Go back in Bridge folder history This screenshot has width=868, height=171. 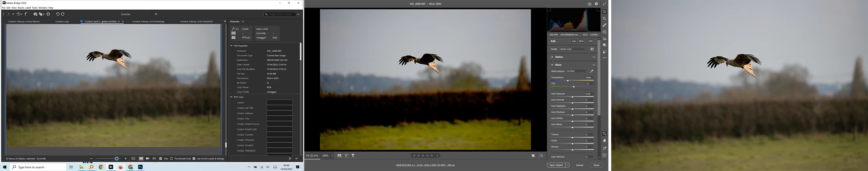pos(4,14)
